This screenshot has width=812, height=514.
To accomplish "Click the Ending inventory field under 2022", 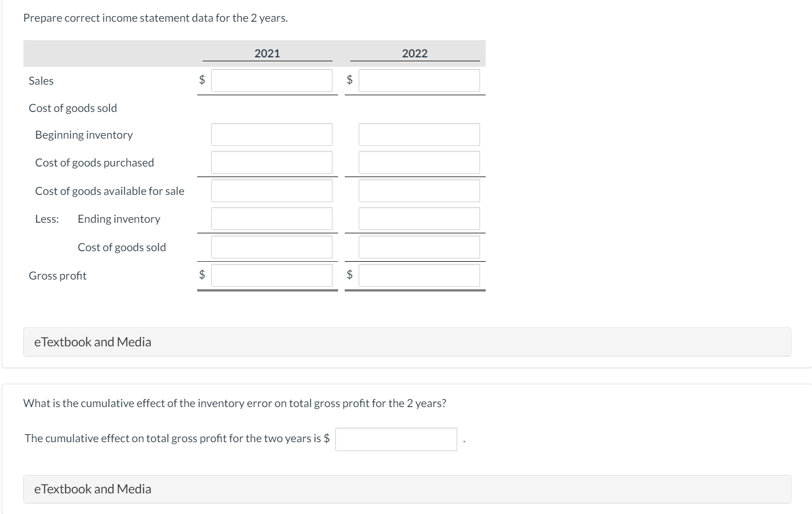I will tap(419, 218).
